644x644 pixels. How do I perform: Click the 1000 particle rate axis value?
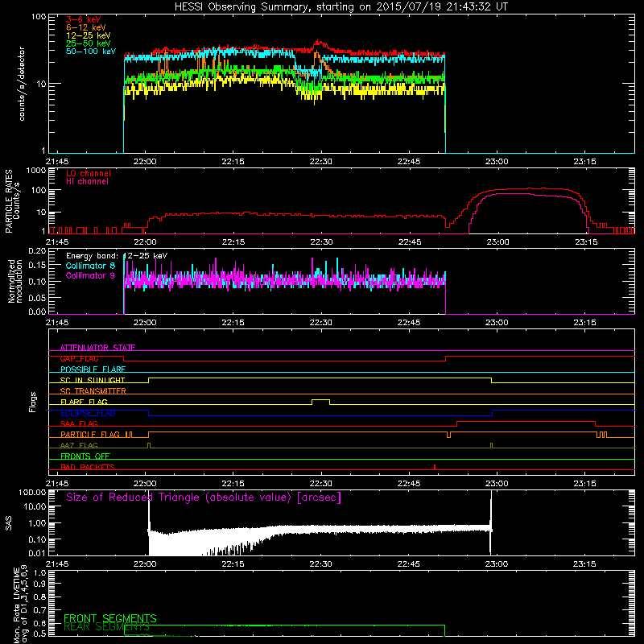35,171
